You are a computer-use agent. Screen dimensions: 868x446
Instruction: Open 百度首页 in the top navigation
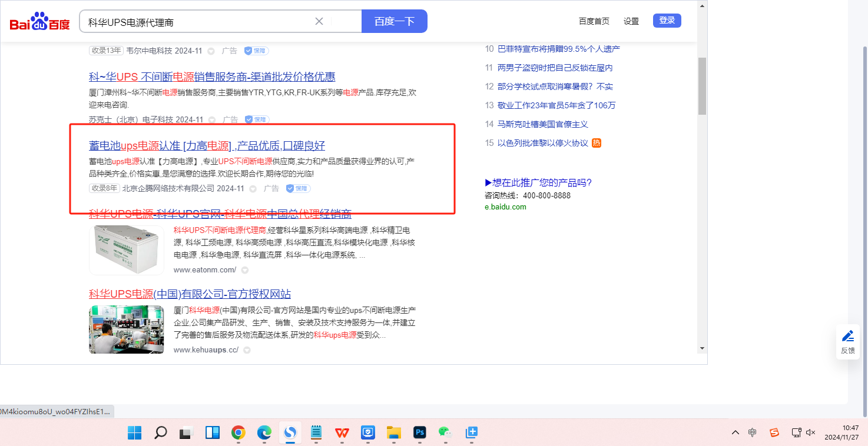594,21
